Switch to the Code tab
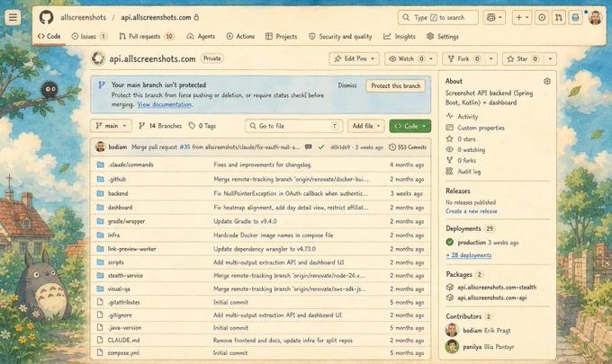Image resolution: width=612 pixels, height=364 pixels. pyautogui.click(x=49, y=36)
